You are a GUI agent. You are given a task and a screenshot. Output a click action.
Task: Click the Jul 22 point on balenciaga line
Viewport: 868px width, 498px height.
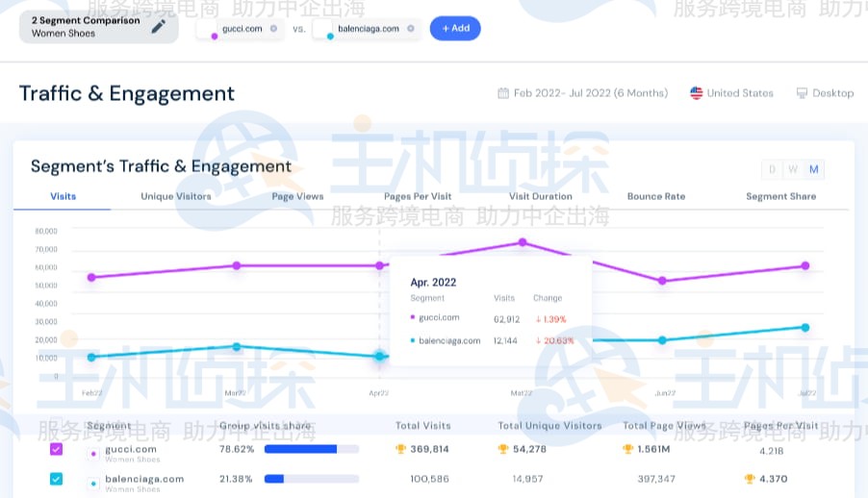[x=804, y=328]
